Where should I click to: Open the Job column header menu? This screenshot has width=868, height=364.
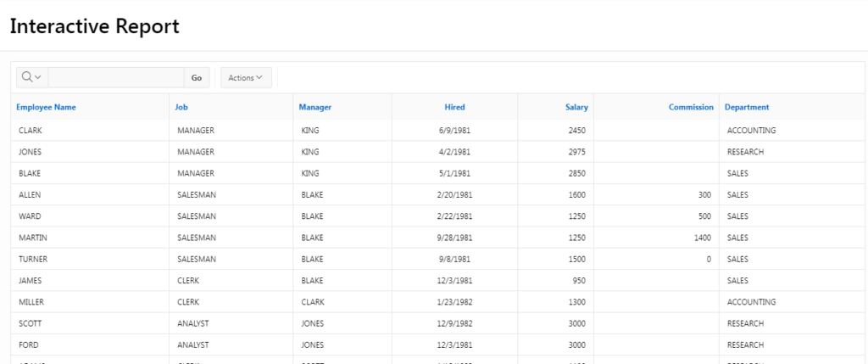point(181,107)
